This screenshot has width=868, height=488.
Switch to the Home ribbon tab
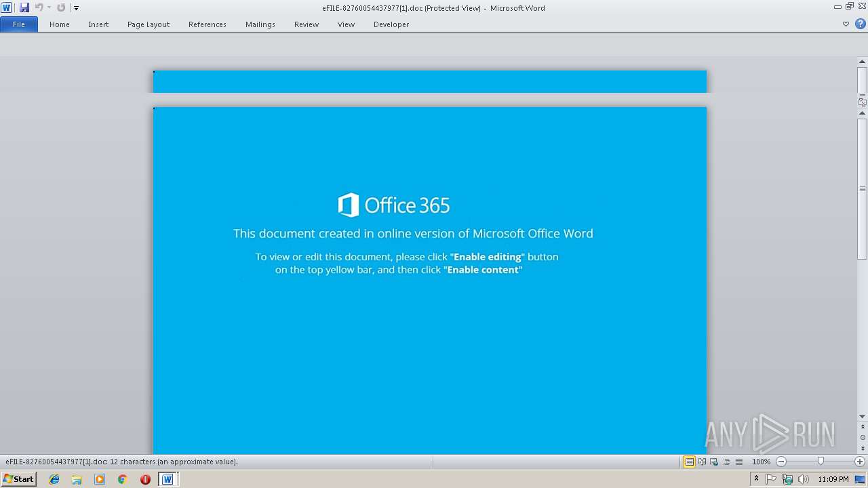[x=60, y=24]
